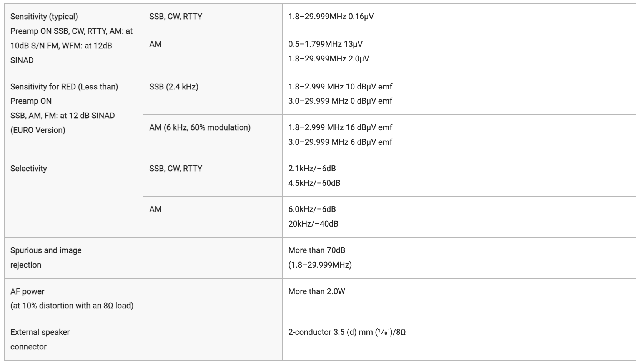The image size is (642, 364).
Task: Click the 'More than 70dB' value
Action: pos(317,250)
